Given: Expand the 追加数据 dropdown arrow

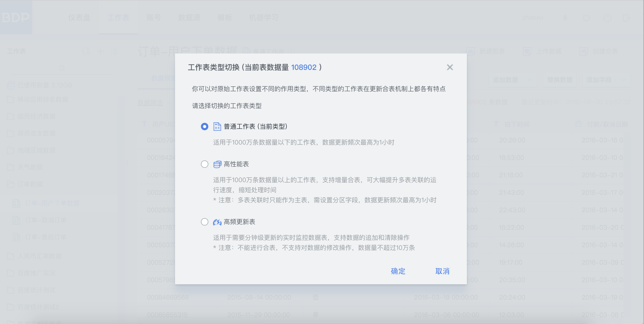Looking at the screenshot, I should [x=530, y=80].
